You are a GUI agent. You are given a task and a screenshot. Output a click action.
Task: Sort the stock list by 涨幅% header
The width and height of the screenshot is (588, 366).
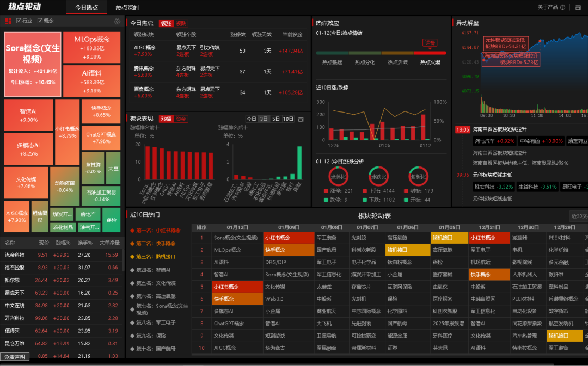click(63, 243)
